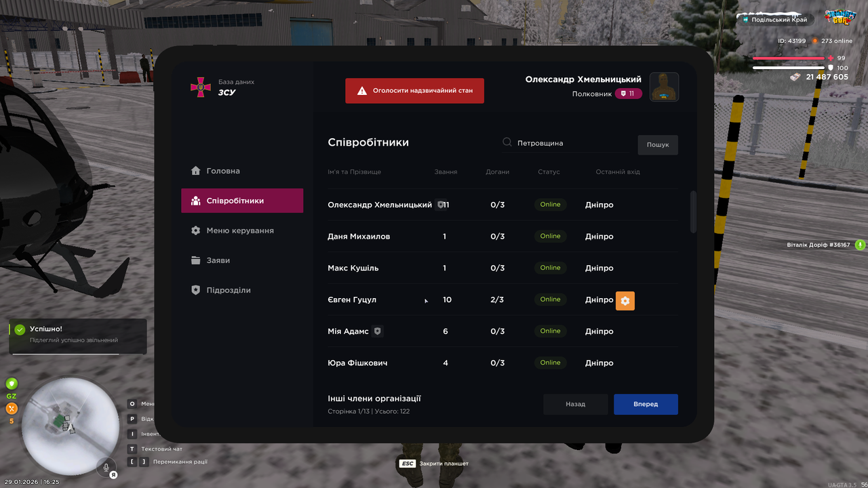Click the shield badge beside Мія Адамс
The width and height of the screenshot is (868, 488).
click(378, 331)
